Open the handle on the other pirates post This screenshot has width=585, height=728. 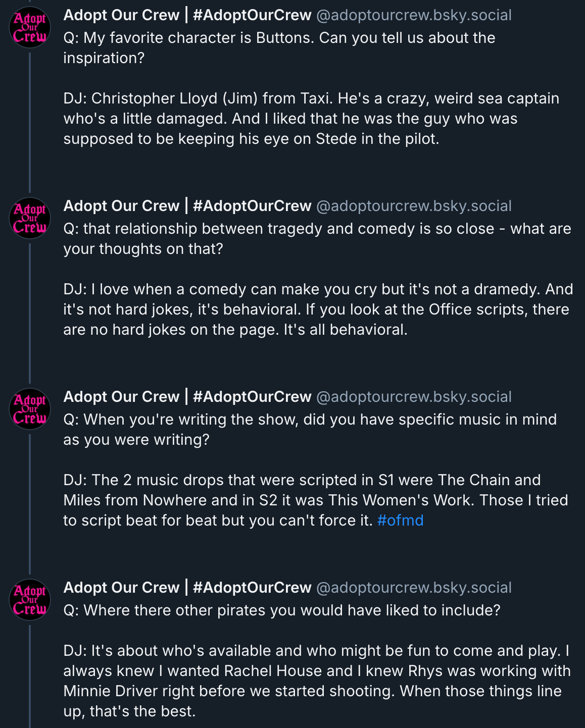(x=414, y=588)
